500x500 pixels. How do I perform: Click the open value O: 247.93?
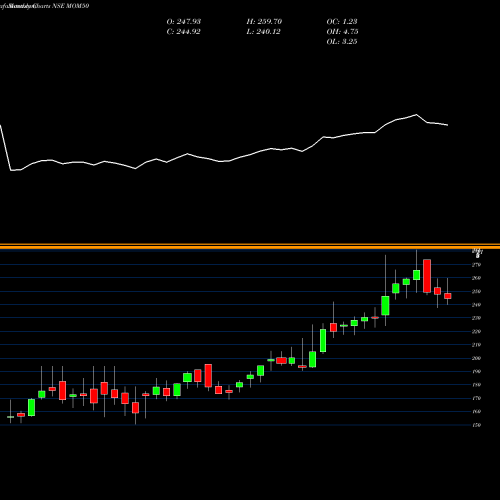(x=184, y=22)
